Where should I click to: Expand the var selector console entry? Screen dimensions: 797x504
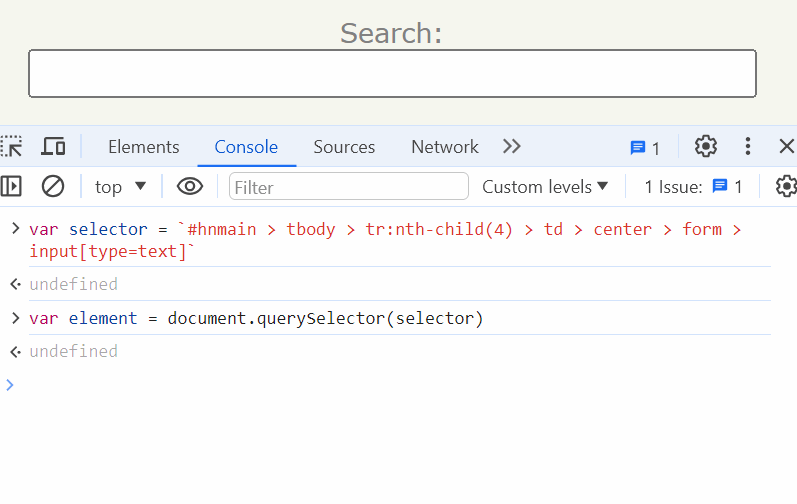click(15, 229)
